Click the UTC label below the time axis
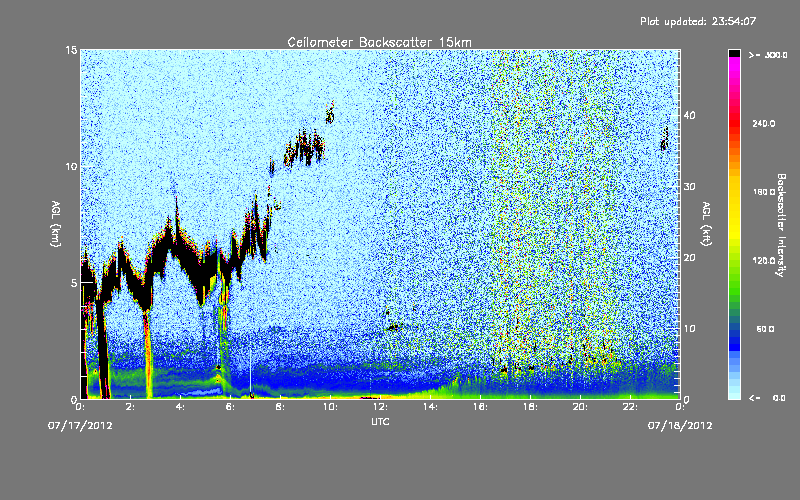The height and width of the screenshot is (500, 800). (x=380, y=422)
